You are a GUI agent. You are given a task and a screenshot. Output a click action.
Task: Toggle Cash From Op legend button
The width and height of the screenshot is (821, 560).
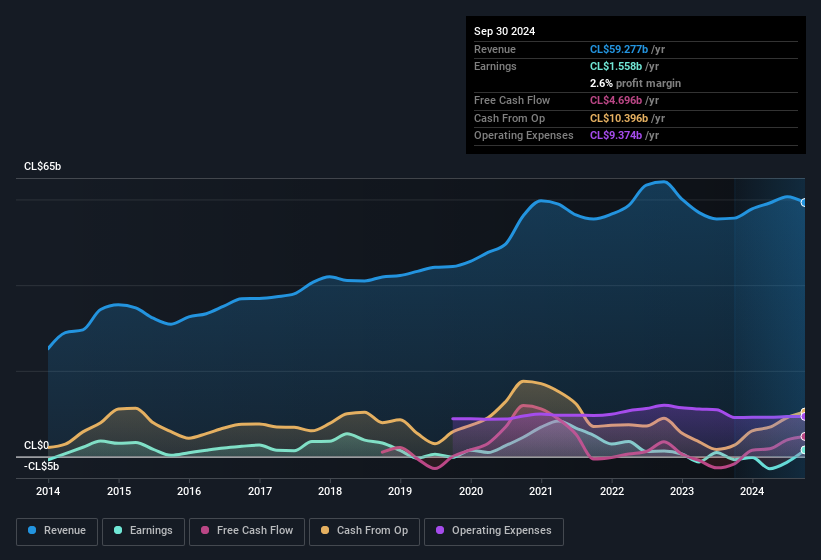point(364,531)
